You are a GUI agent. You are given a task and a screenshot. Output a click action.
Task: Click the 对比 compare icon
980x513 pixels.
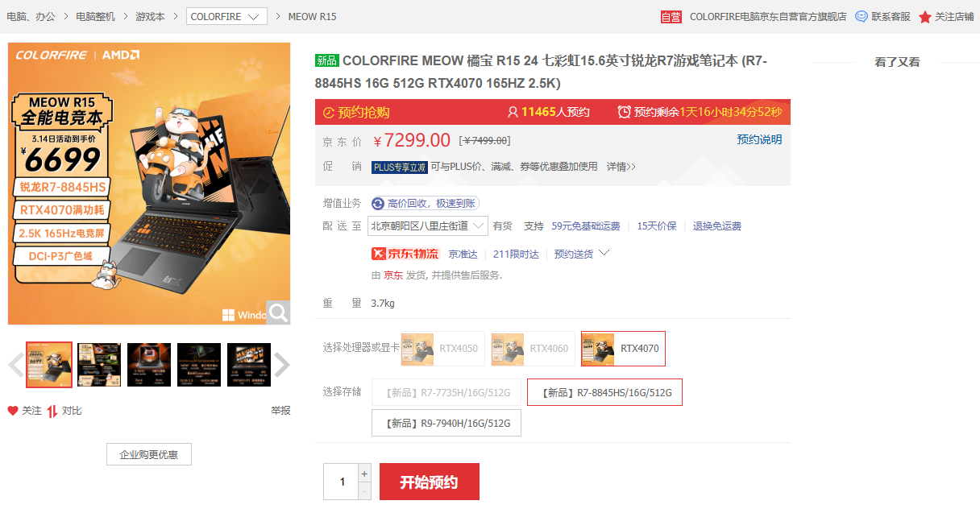pos(52,411)
